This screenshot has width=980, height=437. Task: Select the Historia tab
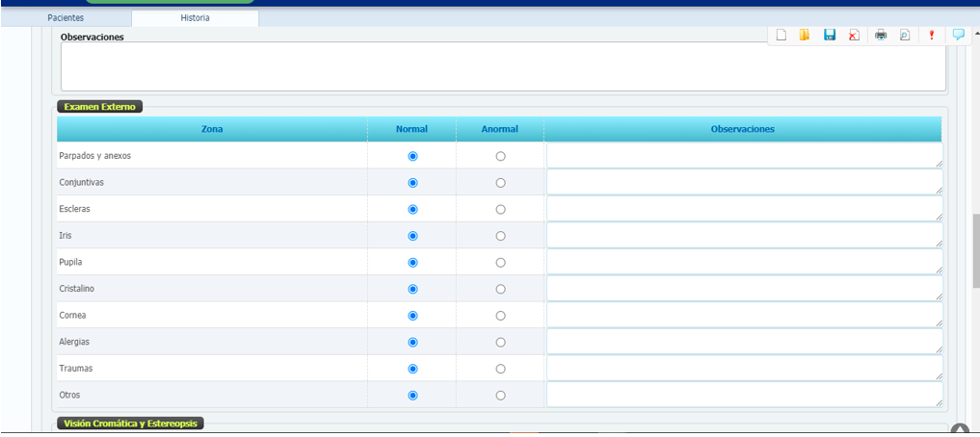(x=195, y=18)
